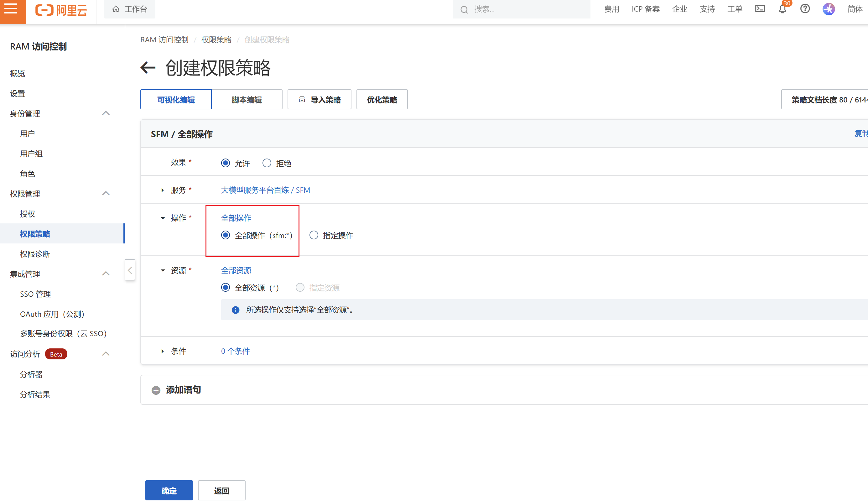Screen dimensions: 868x501
Task: Click the 确定 confirm button
Action: [x=169, y=490]
